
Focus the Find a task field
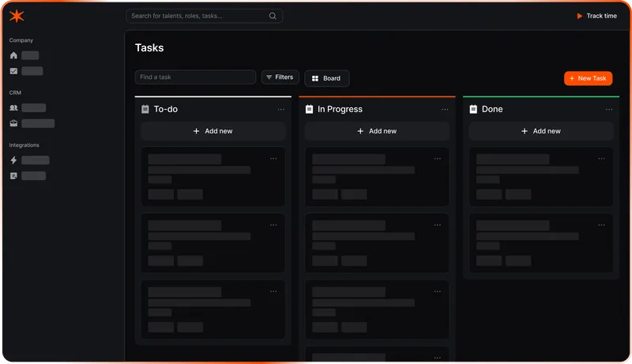195,77
